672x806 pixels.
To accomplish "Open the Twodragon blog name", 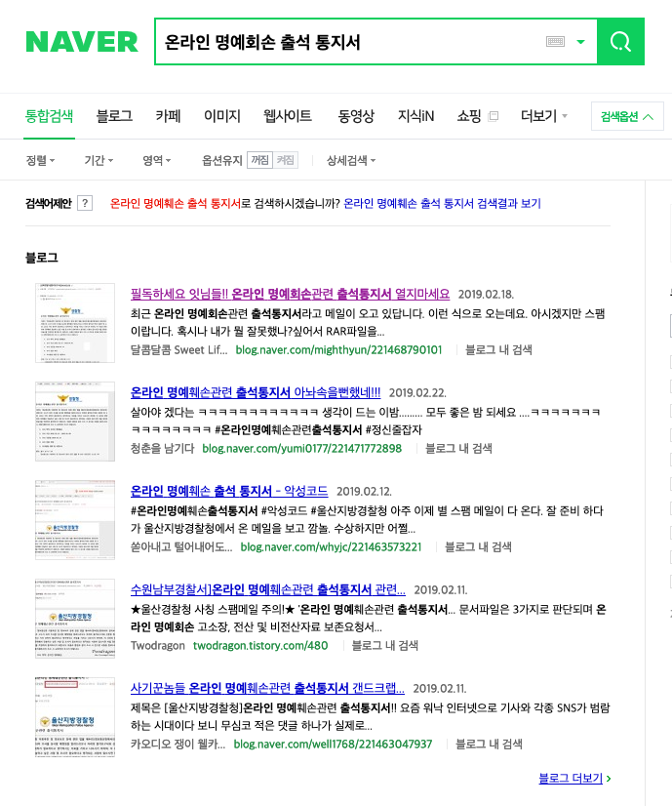I will click(158, 646).
